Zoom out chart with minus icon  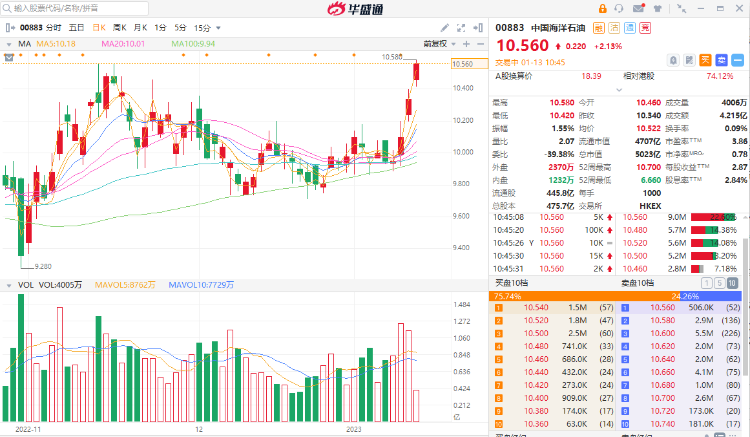pos(481,44)
